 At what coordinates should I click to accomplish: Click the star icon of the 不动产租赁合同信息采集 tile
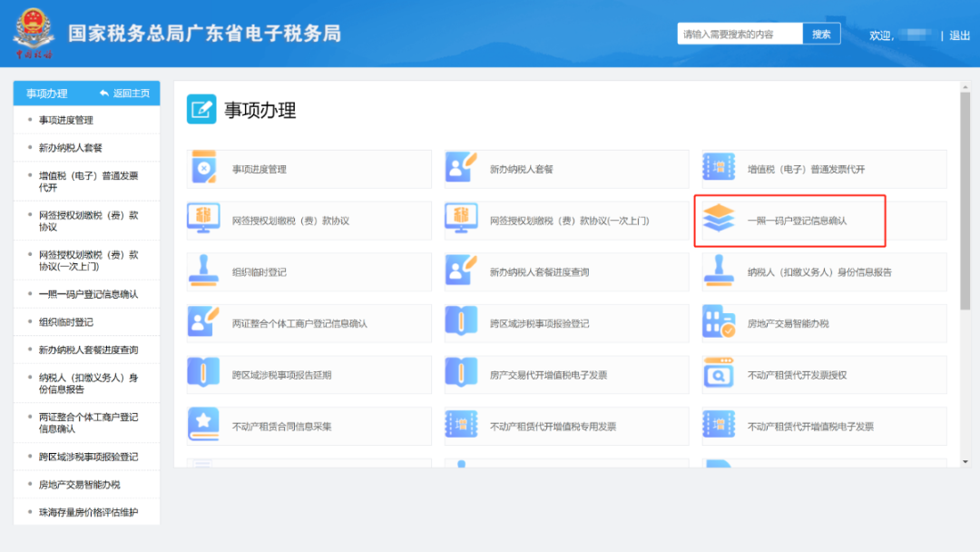204,425
